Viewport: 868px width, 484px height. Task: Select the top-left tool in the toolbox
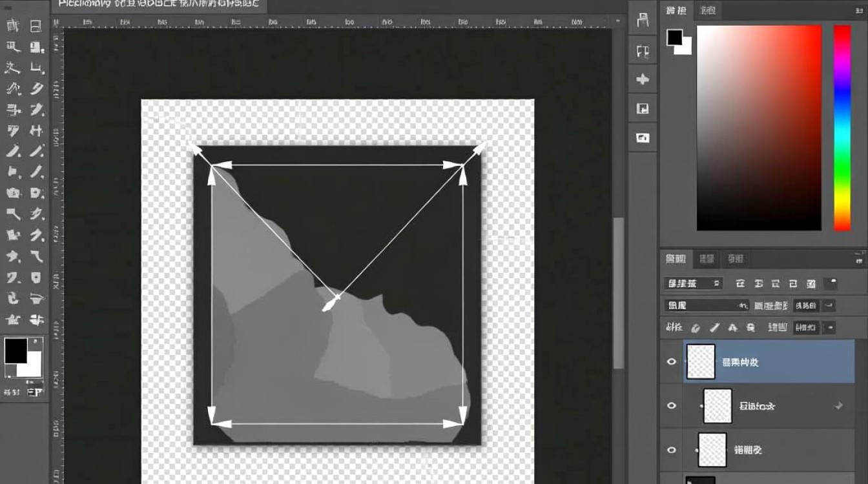click(12, 26)
